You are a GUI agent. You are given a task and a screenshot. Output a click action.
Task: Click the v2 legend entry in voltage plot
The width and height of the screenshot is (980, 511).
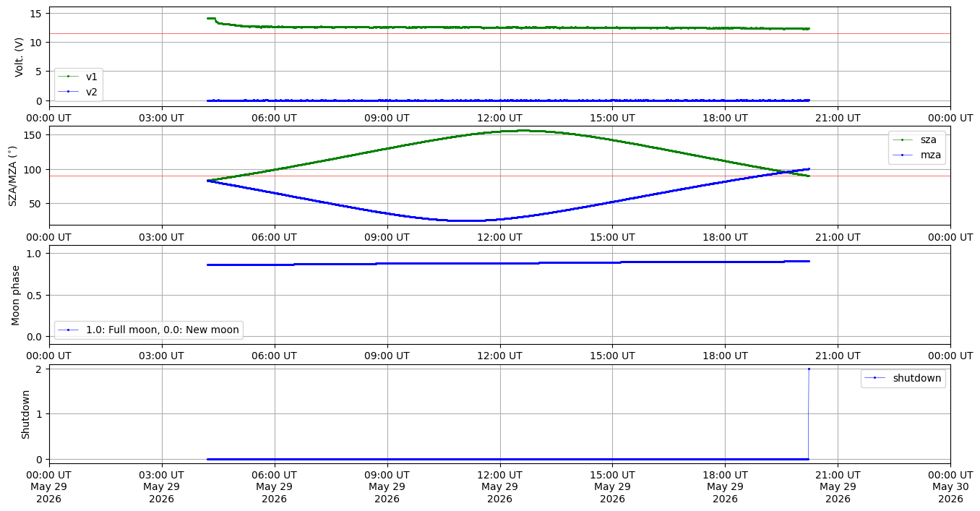(78, 91)
